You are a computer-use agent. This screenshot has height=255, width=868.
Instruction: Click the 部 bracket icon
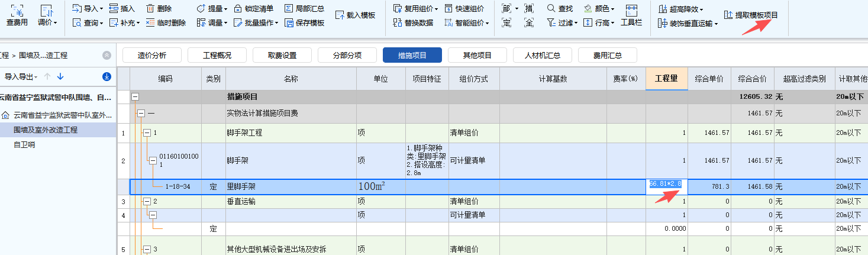pos(507,9)
